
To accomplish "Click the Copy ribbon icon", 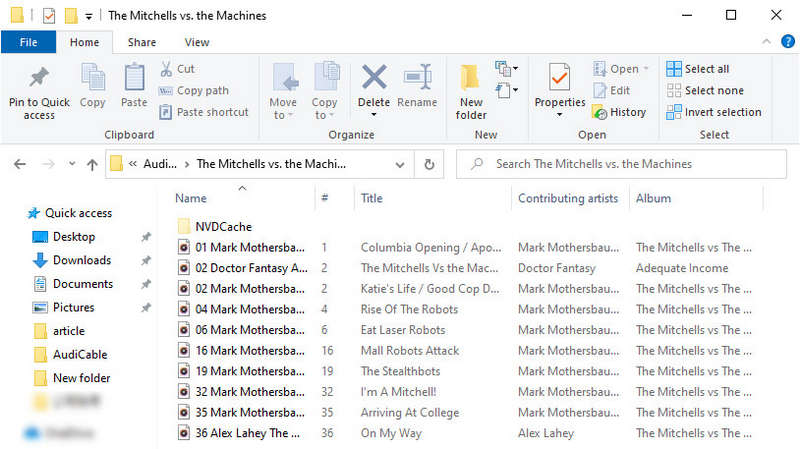I will [93, 78].
